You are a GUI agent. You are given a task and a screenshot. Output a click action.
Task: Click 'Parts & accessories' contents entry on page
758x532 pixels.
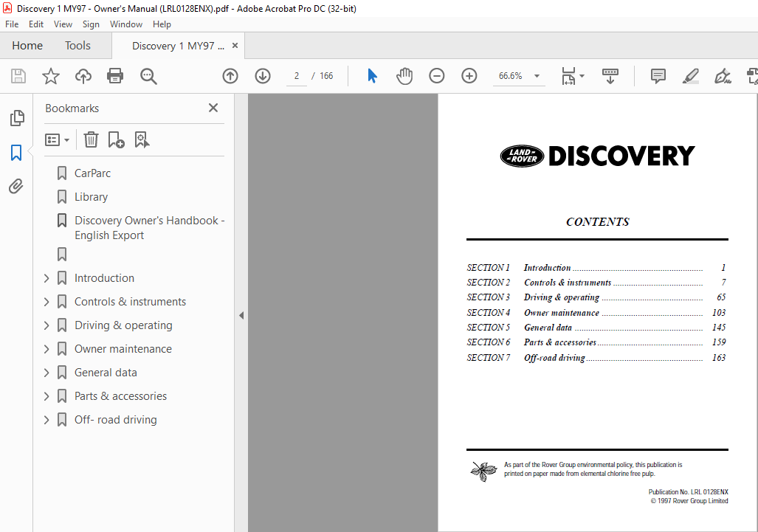tap(559, 342)
